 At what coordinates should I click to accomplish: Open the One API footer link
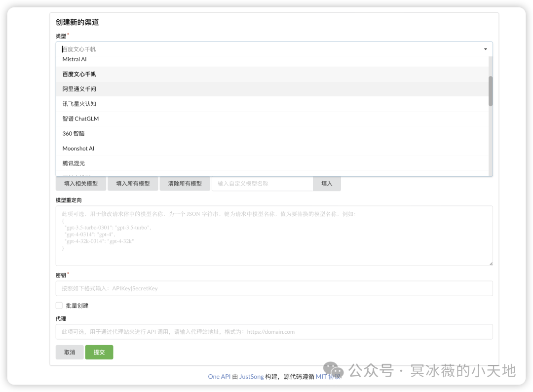219,376
